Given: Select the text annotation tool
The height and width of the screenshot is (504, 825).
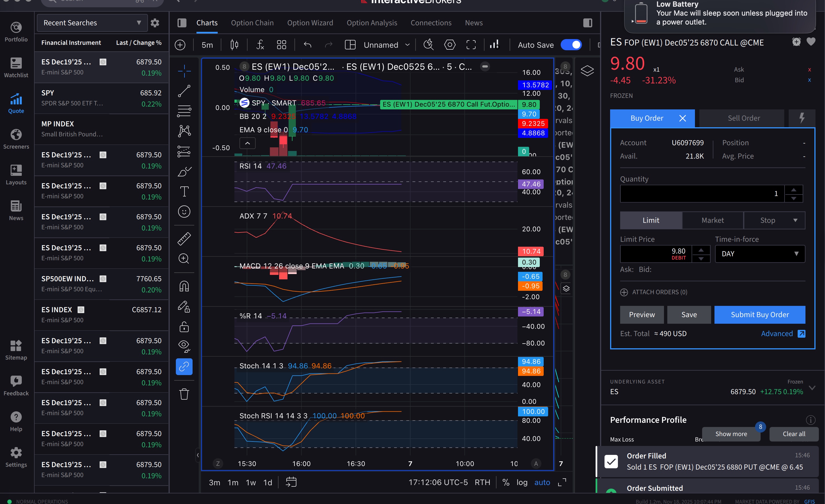Looking at the screenshot, I should [184, 191].
